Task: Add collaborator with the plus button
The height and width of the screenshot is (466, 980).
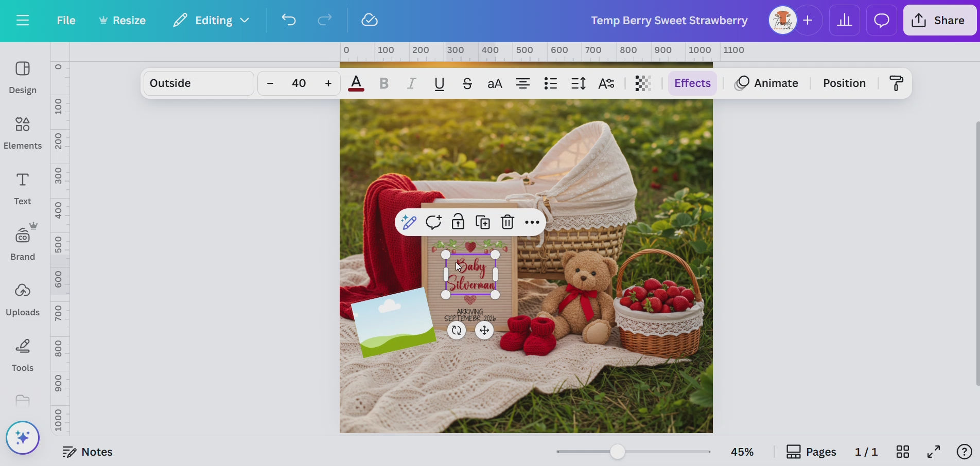Action: click(808, 20)
